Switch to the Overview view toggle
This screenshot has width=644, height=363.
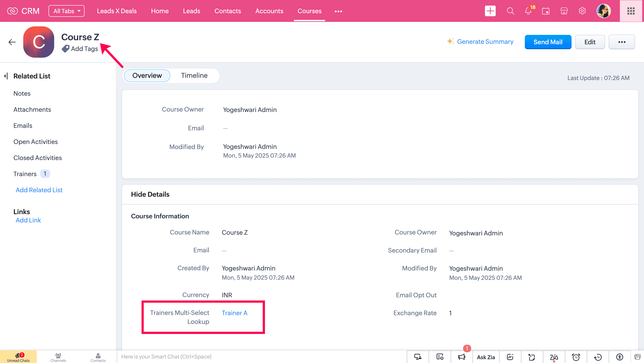(x=147, y=76)
